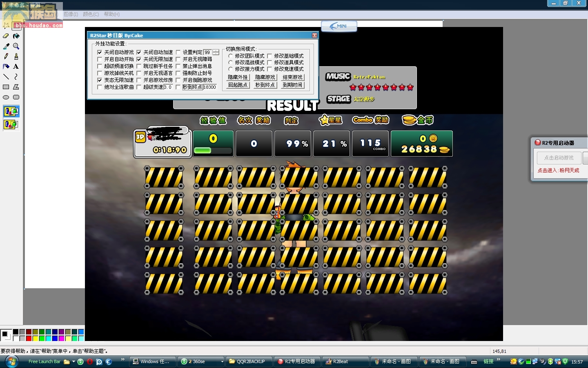Select 修改接力模式 radio button
This screenshot has width=588, height=368.
click(230, 69)
